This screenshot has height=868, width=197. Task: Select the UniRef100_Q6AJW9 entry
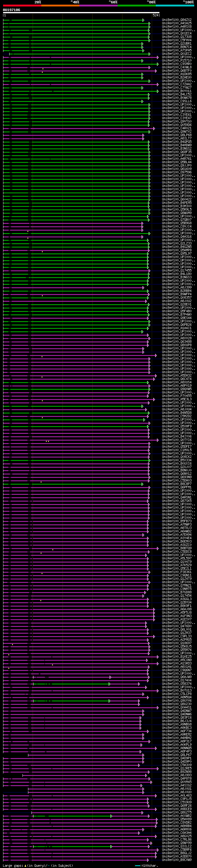click(177, 677)
